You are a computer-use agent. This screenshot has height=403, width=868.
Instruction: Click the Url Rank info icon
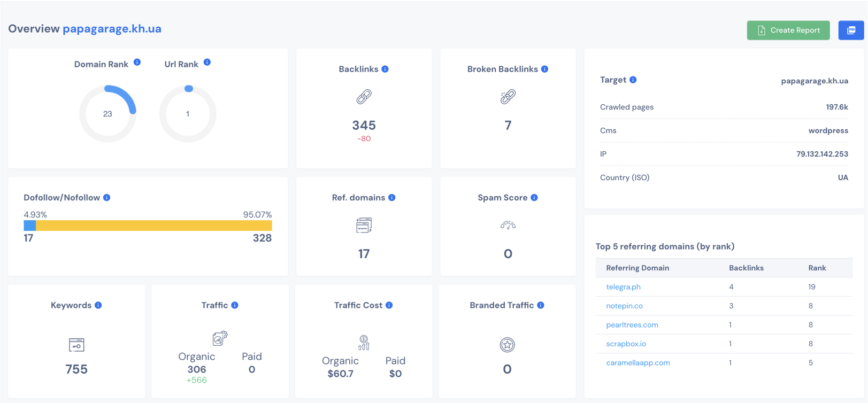tap(207, 63)
